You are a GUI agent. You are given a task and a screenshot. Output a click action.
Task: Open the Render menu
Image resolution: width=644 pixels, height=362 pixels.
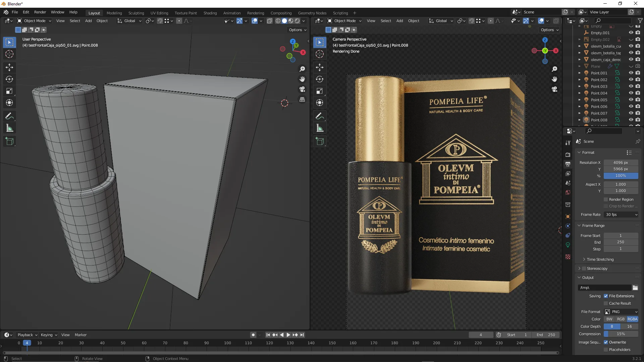(x=40, y=12)
